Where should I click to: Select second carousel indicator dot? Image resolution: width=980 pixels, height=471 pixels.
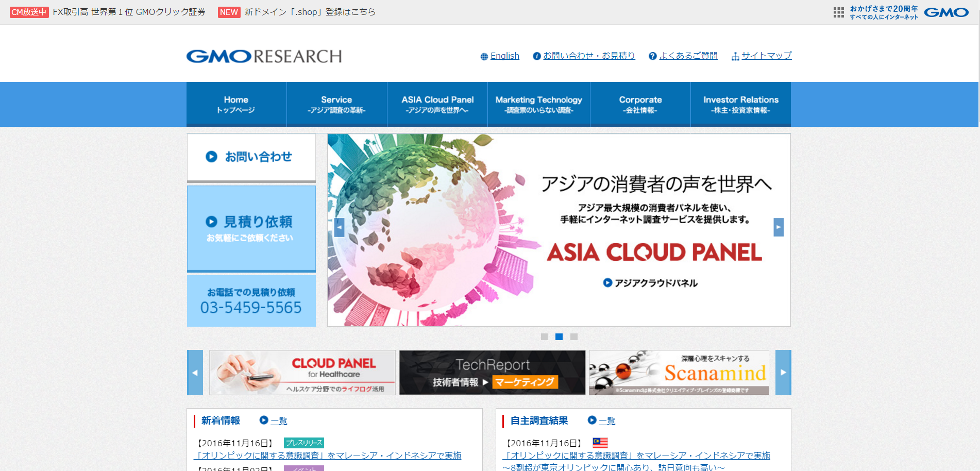pyautogui.click(x=559, y=337)
